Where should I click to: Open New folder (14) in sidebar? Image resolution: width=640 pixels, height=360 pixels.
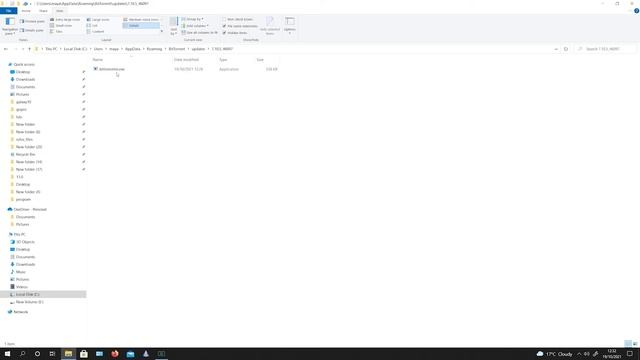[x=29, y=162]
